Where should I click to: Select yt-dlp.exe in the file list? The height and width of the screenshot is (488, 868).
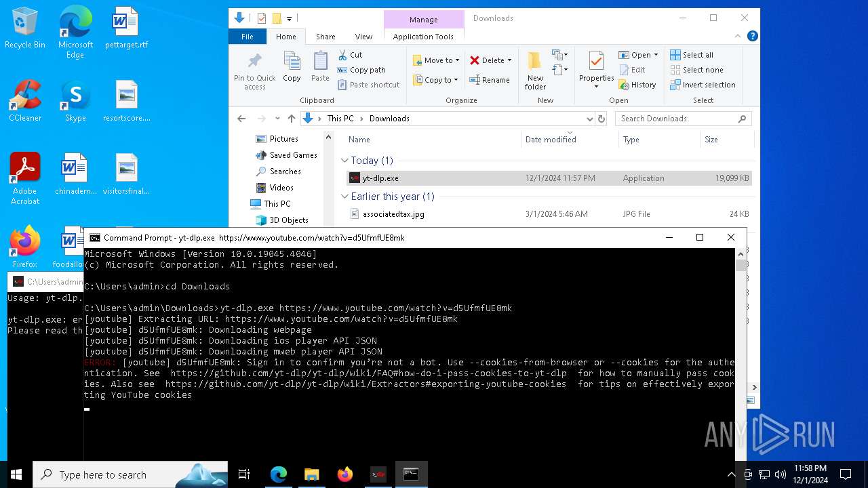tap(549, 178)
